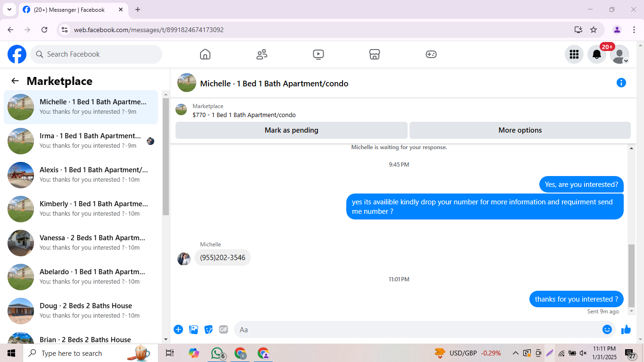Open Chrome profile icon

(x=617, y=30)
